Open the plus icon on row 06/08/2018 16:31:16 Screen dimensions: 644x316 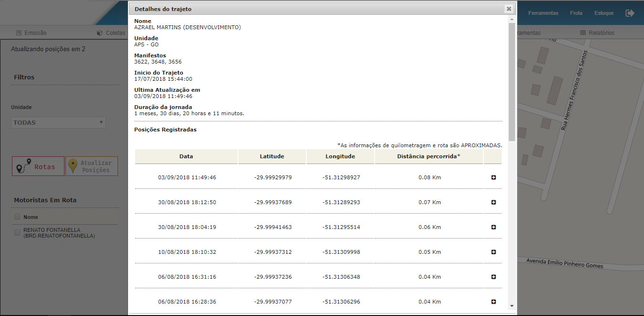tap(494, 277)
